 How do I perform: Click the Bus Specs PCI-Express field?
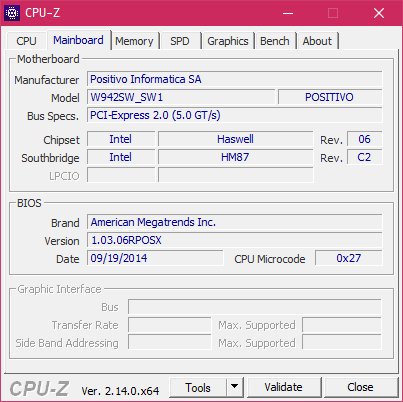click(x=235, y=115)
